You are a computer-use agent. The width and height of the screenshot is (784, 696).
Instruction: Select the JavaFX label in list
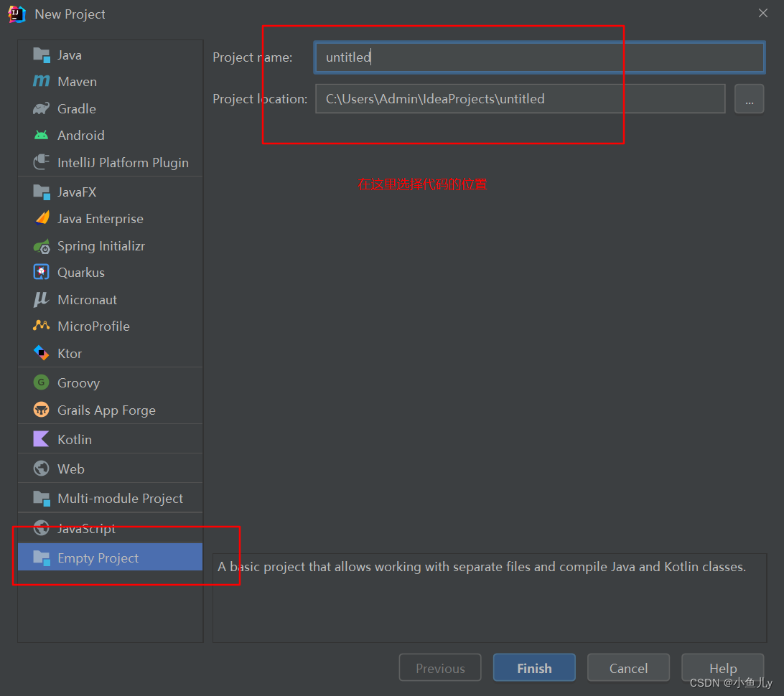point(77,192)
